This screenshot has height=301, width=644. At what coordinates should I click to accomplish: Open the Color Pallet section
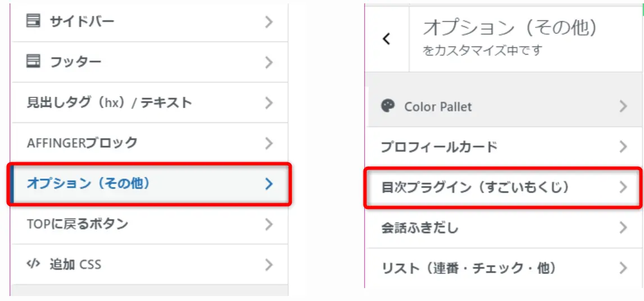click(x=438, y=107)
